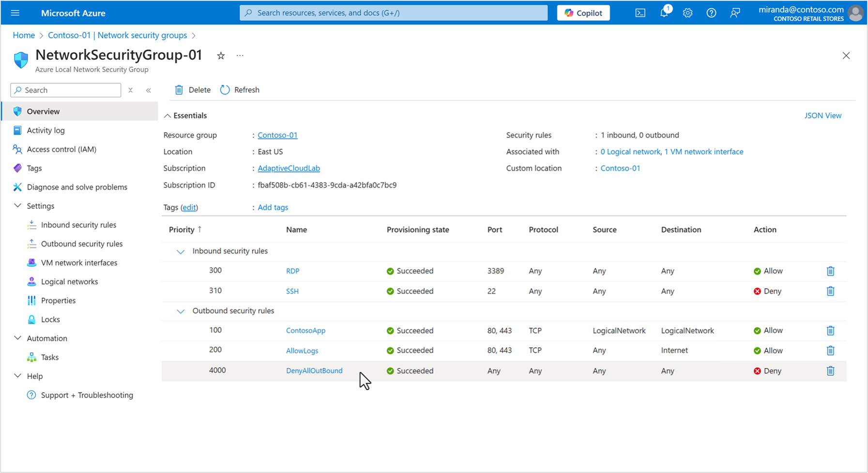
Task: Delete the DenyAllOutBound rule with trash icon
Action: [x=830, y=370]
